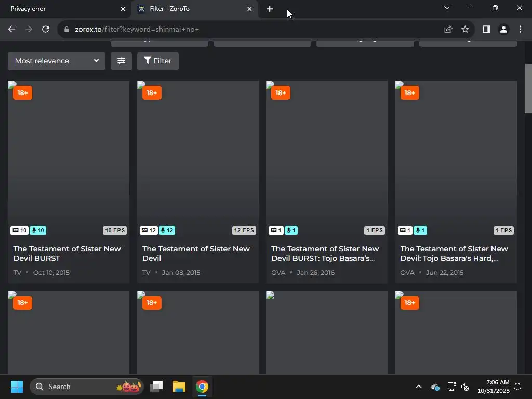Open Chrome side panel icon
532x399 pixels.
(486, 30)
